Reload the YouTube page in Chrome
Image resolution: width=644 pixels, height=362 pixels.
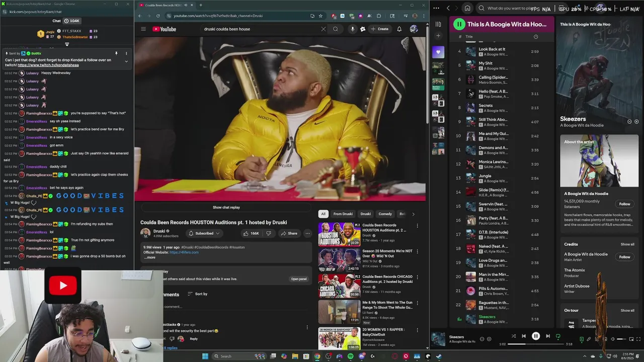click(158, 16)
